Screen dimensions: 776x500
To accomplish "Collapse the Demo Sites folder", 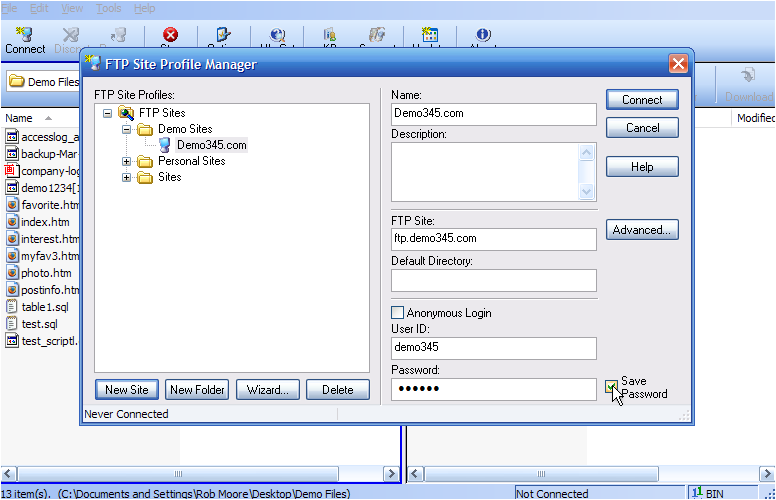I will click(x=127, y=129).
